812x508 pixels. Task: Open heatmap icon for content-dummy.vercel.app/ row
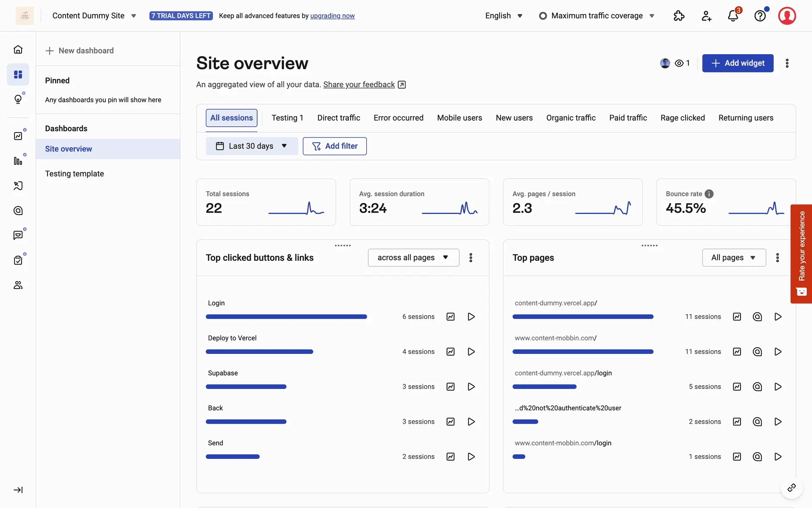[x=757, y=317]
